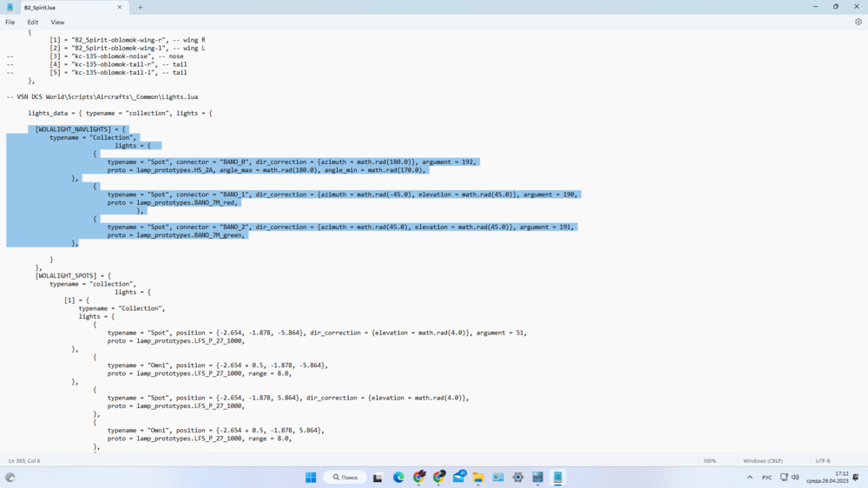Switch РУС keyboard input language
The height and width of the screenshot is (488, 868).
coord(766,478)
